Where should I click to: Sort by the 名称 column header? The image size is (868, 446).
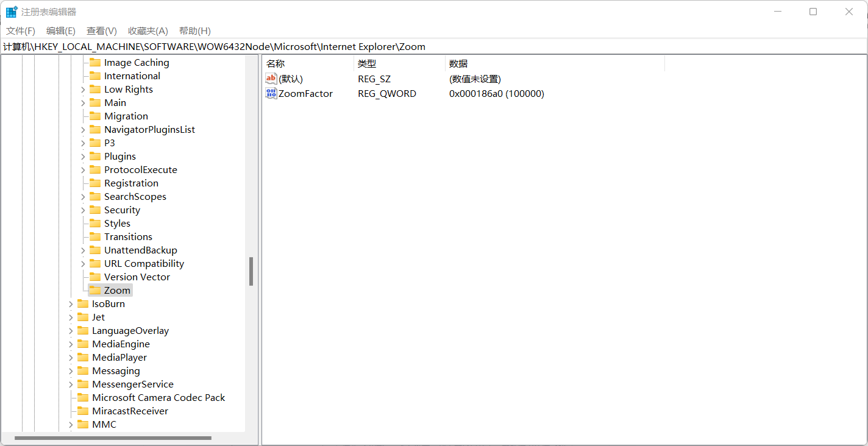[x=308, y=63]
